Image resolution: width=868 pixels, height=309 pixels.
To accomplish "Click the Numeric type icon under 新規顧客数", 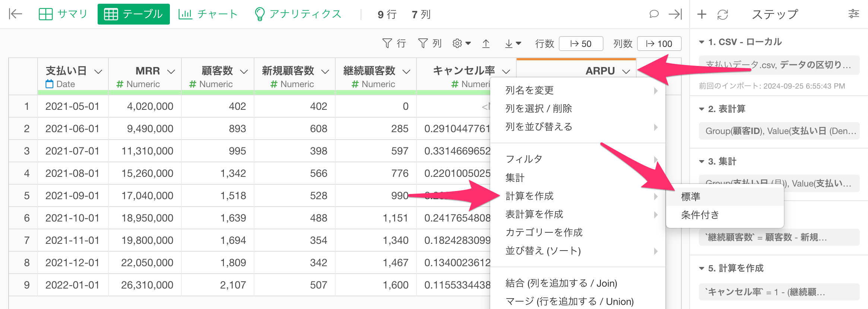I will 274,84.
